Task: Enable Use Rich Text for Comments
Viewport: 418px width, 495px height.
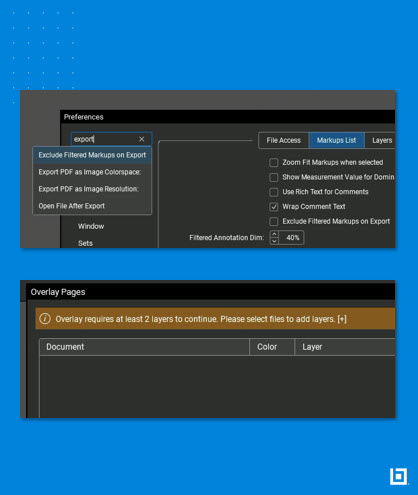Action: [x=274, y=192]
